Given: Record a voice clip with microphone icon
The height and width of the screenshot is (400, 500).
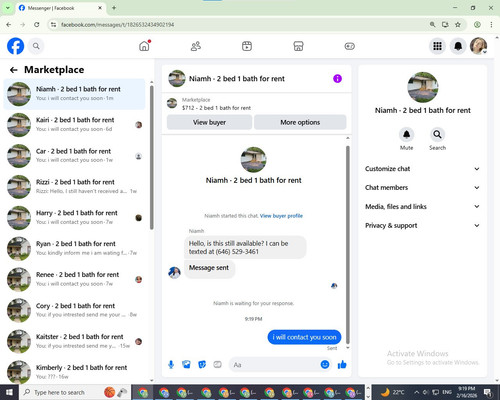Looking at the screenshot, I should click(x=171, y=365).
